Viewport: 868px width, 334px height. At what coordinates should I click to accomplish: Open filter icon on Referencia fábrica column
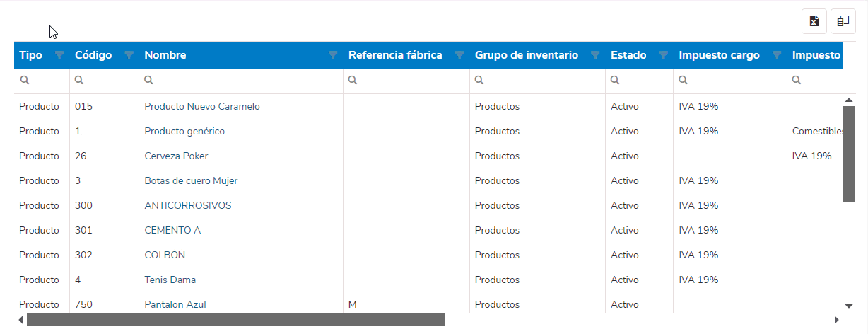click(459, 55)
